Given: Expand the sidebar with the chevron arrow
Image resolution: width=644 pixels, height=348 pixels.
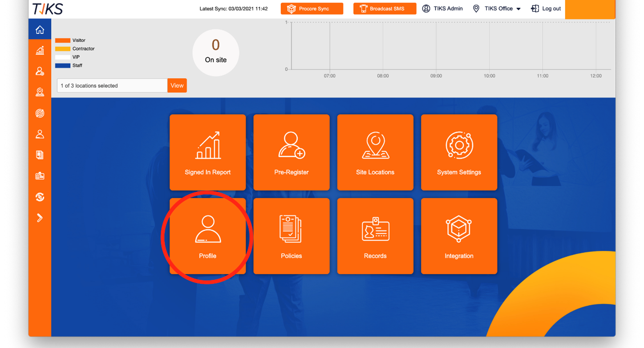Looking at the screenshot, I should (x=40, y=217).
